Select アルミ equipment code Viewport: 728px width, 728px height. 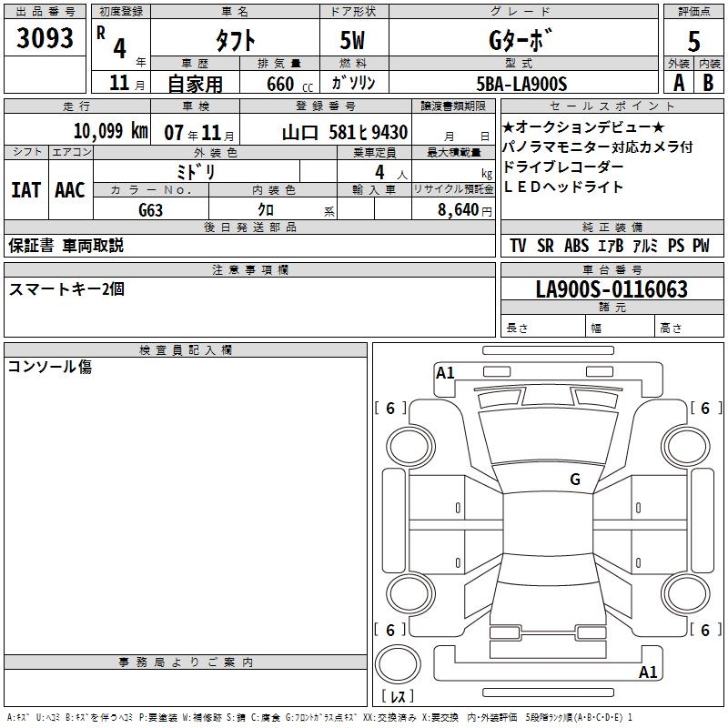(645, 246)
